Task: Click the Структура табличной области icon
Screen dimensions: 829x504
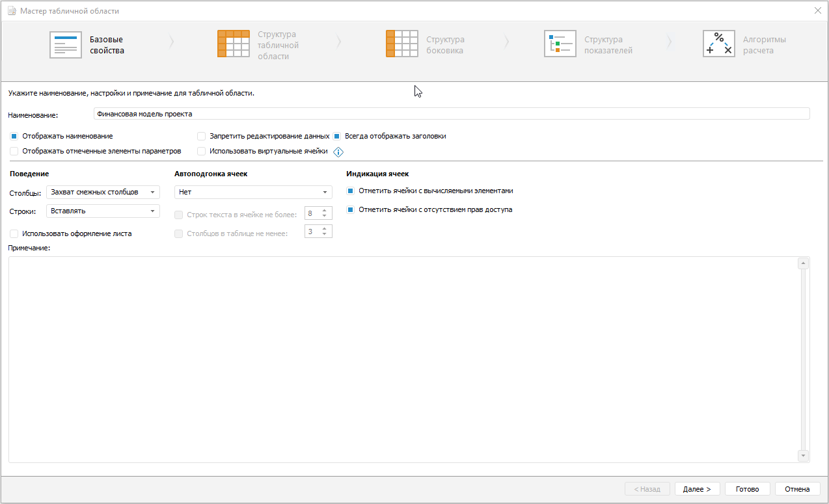Action: point(234,44)
